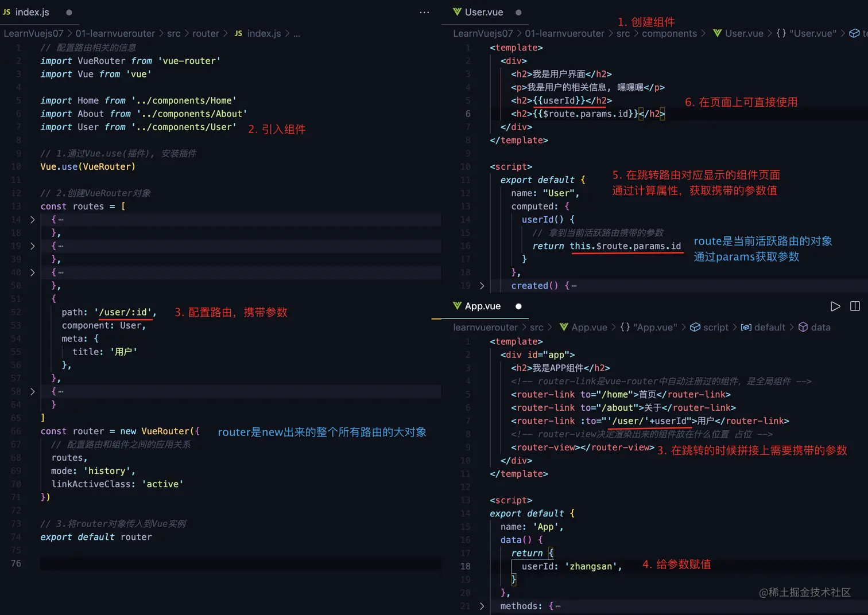Click the router-link to="/home" line
The width and height of the screenshot is (868, 615).
click(x=621, y=394)
